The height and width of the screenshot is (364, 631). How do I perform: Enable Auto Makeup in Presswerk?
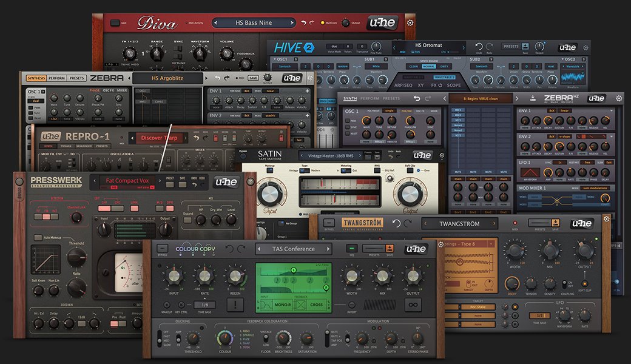coord(38,237)
